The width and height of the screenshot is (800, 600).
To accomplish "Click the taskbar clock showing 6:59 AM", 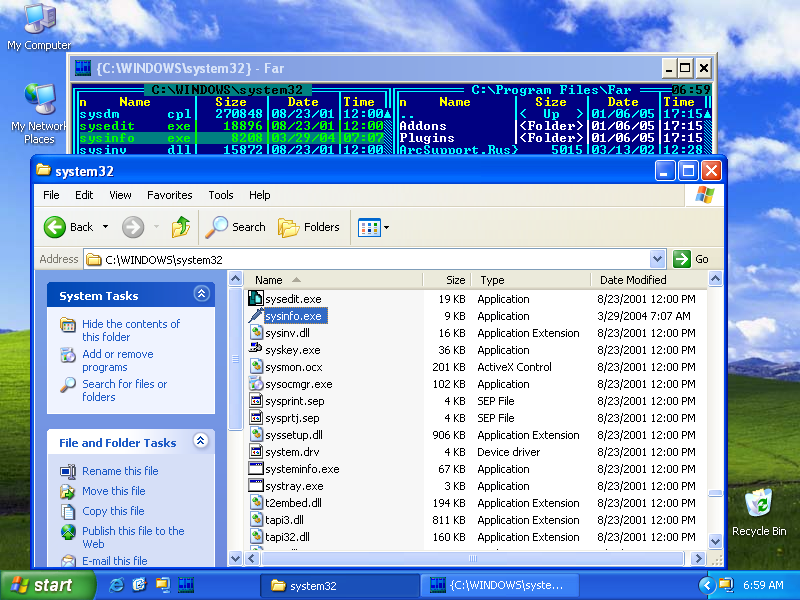I will pyautogui.click(x=763, y=585).
